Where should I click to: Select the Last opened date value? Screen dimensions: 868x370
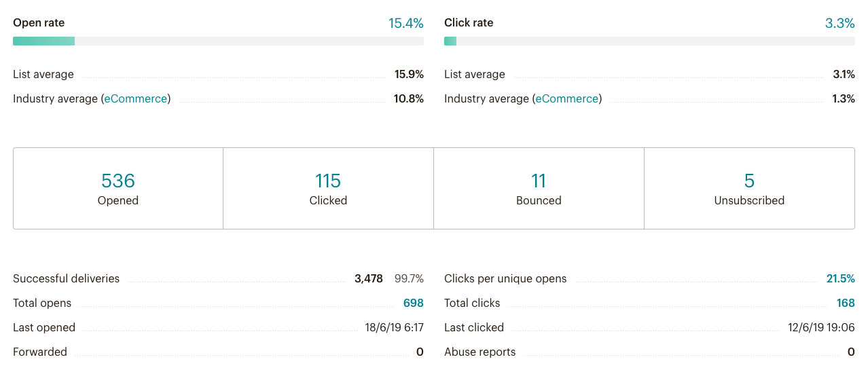pos(394,327)
